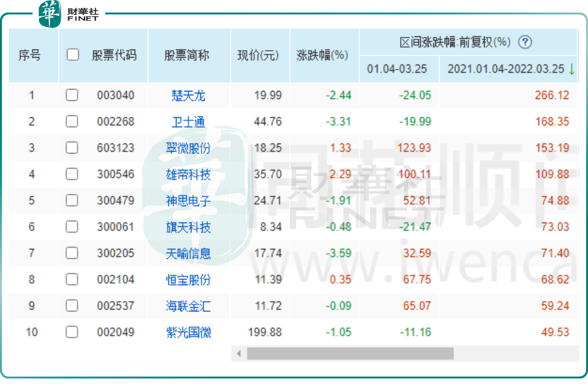
Task: Select stock code 300061
Action: point(115,227)
